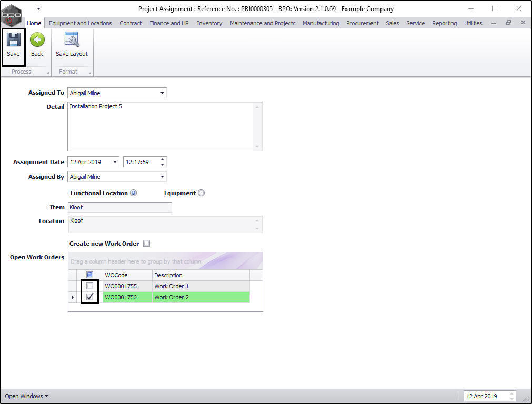
Task: Open the Inventory tab
Action: (209, 23)
